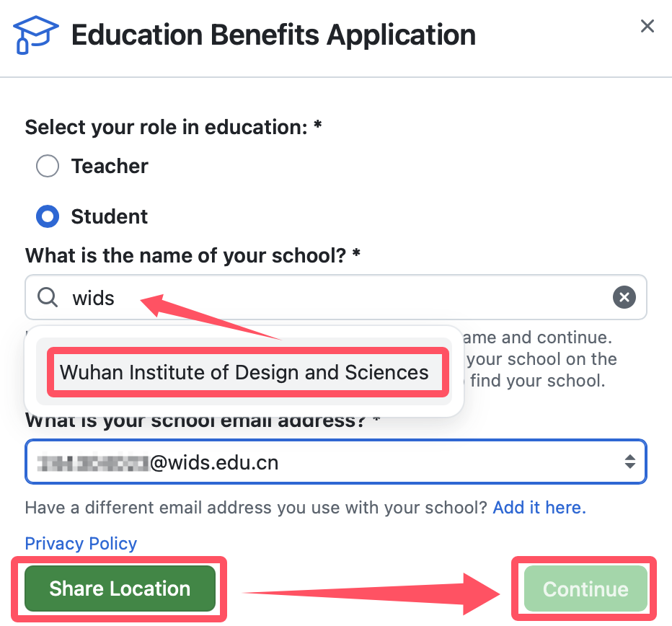The width and height of the screenshot is (672, 626).
Task: Focus the school name search field
Action: (346, 297)
